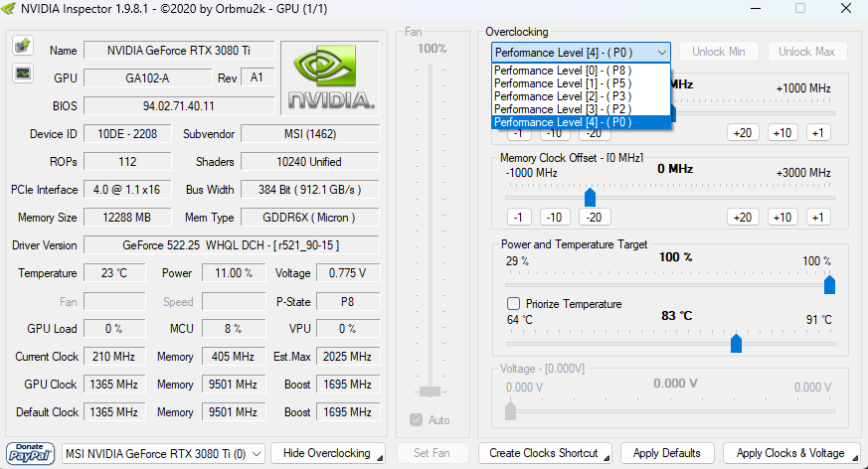The width and height of the screenshot is (868, 469).
Task: Click the NVIDIA logo image
Action: click(330, 78)
